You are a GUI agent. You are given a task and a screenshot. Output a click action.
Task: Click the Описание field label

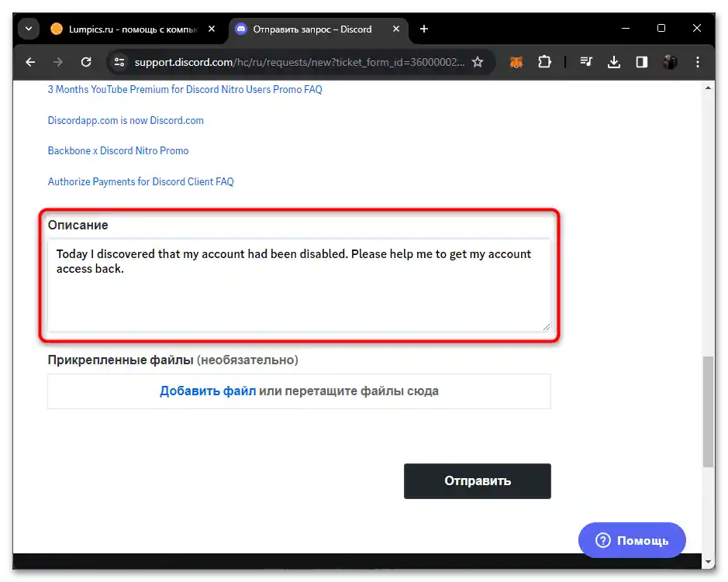(78, 225)
